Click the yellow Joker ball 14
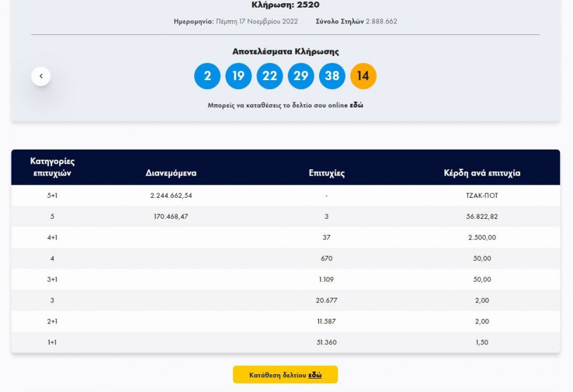This screenshot has width=573, height=392. 364,76
